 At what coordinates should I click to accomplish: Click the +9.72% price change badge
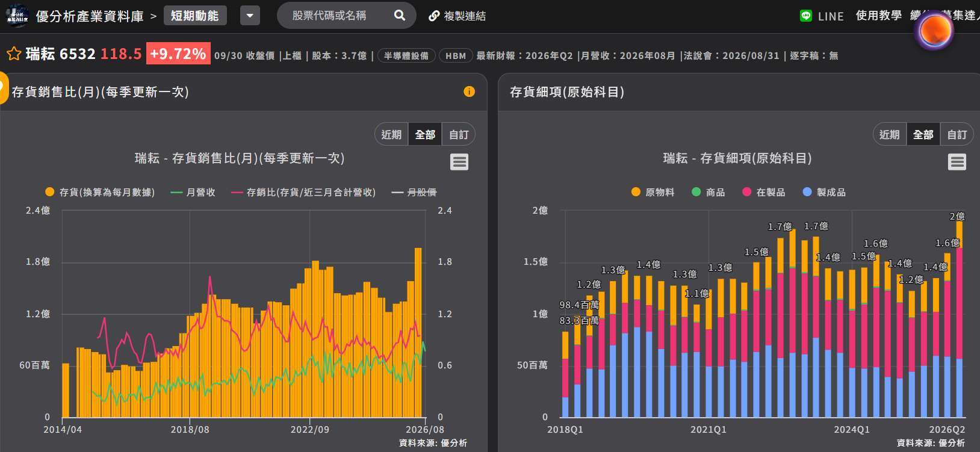tap(178, 54)
